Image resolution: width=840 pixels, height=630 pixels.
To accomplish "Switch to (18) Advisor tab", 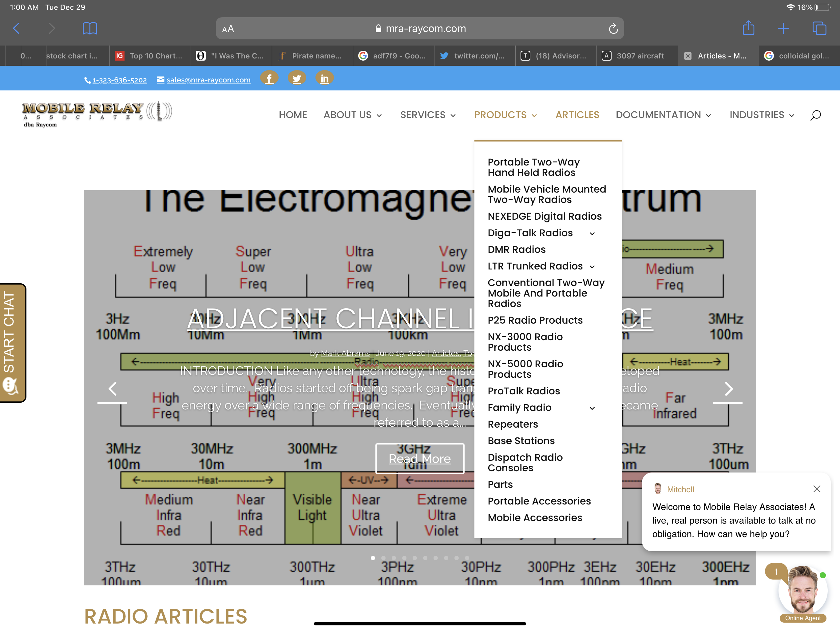I will click(556, 56).
